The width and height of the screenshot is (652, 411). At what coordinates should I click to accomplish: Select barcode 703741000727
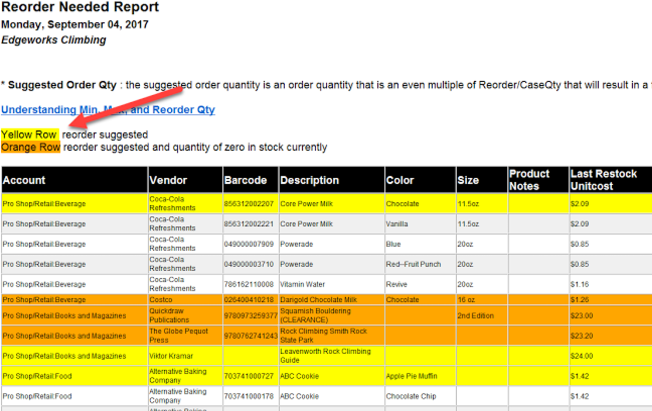[x=249, y=376]
